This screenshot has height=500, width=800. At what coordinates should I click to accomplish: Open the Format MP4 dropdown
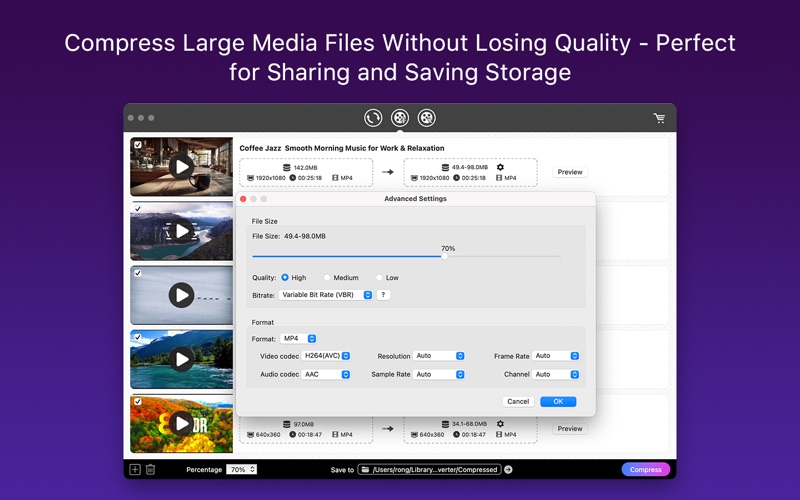[x=298, y=338]
